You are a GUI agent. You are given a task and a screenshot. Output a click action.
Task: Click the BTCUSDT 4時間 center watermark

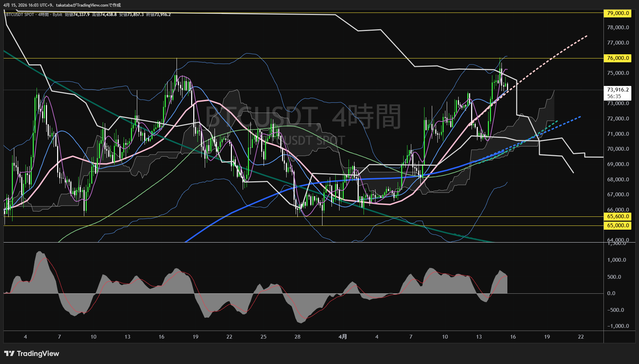tap(303, 117)
